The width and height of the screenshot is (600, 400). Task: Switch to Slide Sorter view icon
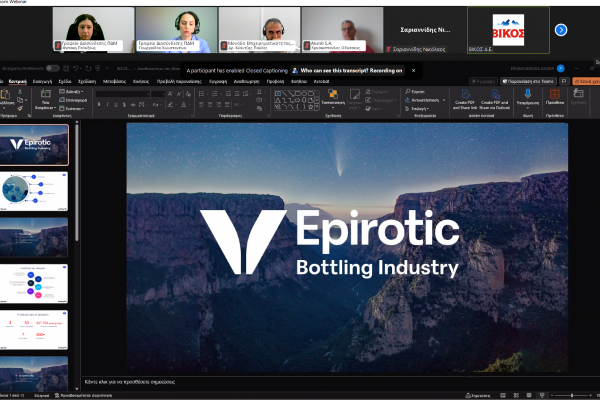[516, 395]
